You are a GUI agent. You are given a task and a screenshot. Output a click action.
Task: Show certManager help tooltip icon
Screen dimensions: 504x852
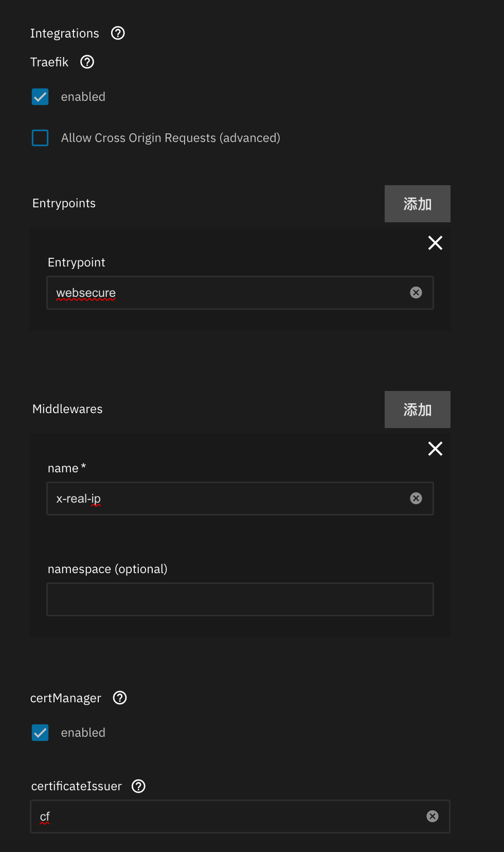pos(120,698)
